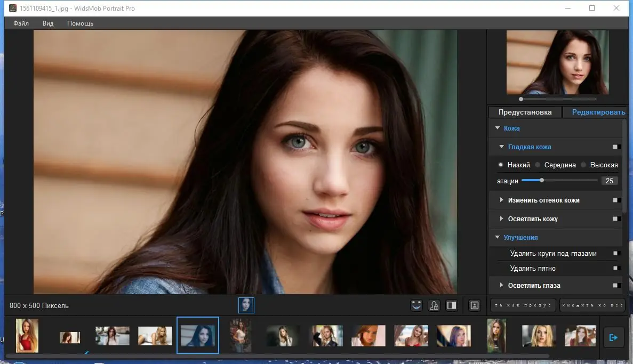Click the portrait lock icon in the toolbar
The image size is (633, 364).
coord(434,305)
